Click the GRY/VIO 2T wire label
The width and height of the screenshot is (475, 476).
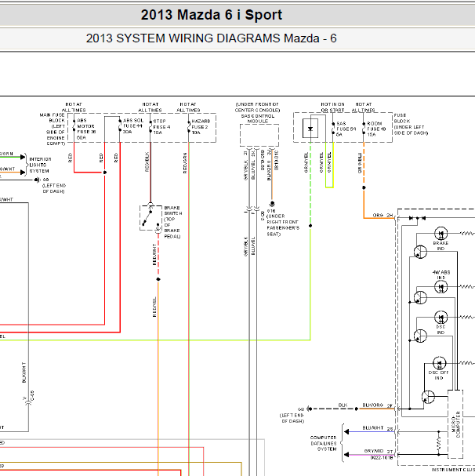tap(378, 451)
